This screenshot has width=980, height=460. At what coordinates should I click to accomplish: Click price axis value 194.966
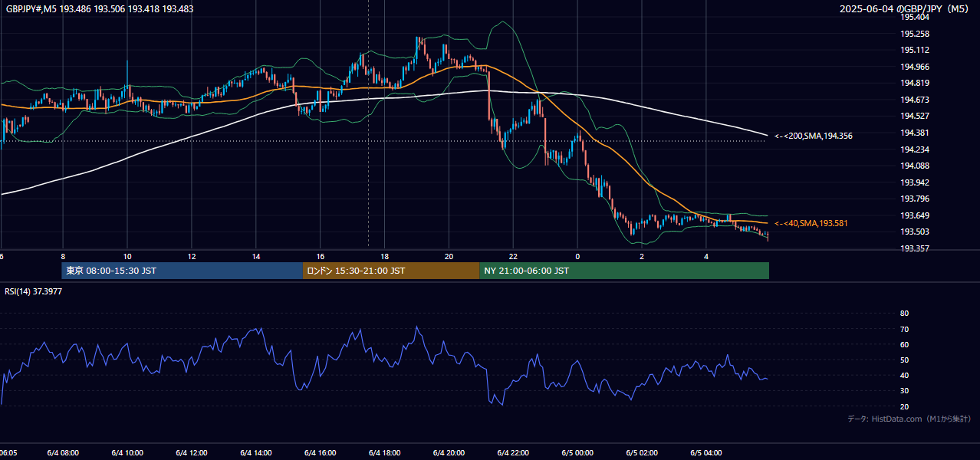[x=915, y=67]
